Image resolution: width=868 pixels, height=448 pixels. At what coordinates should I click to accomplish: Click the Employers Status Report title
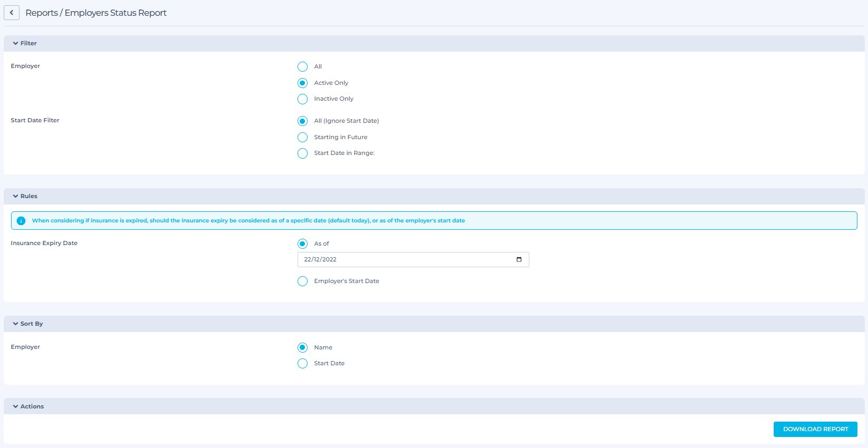pos(115,13)
